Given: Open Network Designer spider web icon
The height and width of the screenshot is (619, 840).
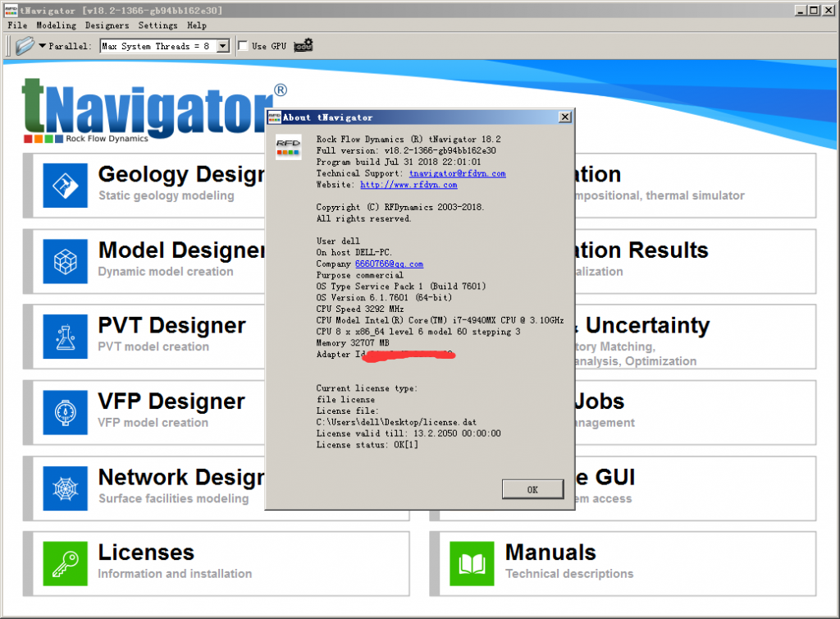Looking at the screenshot, I should tap(66, 488).
